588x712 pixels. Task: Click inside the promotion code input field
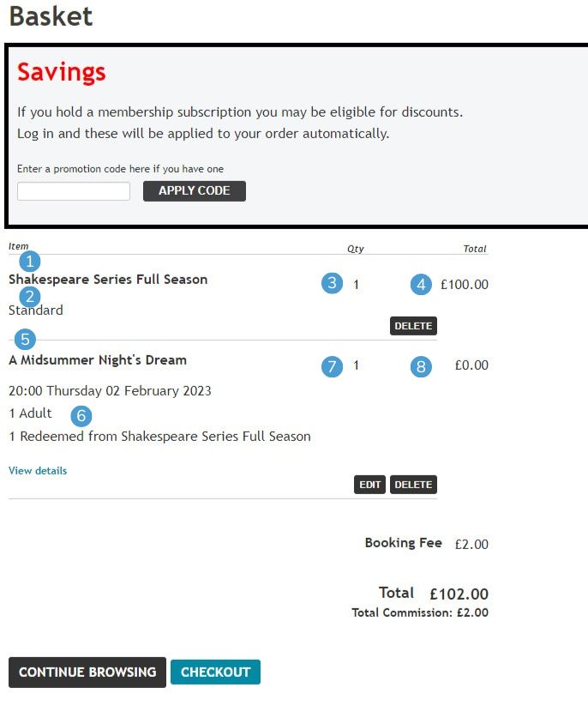pyautogui.click(x=73, y=190)
